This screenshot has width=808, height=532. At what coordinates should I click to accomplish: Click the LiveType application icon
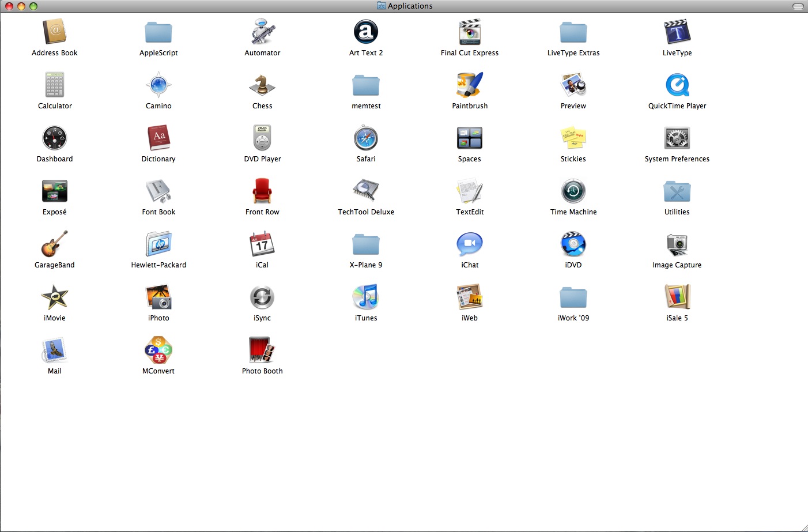[677, 32]
